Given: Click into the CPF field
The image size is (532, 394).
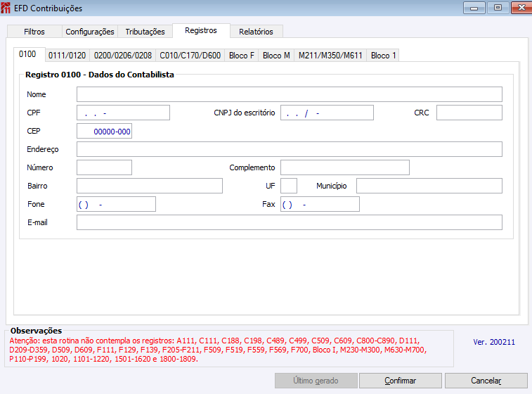Looking at the screenshot, I should (x=123, y=113).
